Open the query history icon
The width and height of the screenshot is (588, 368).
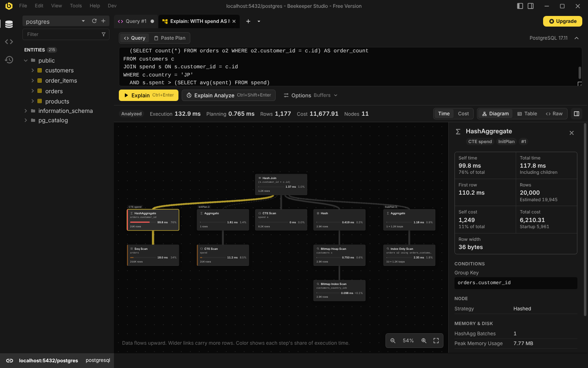tap(9, 60)
